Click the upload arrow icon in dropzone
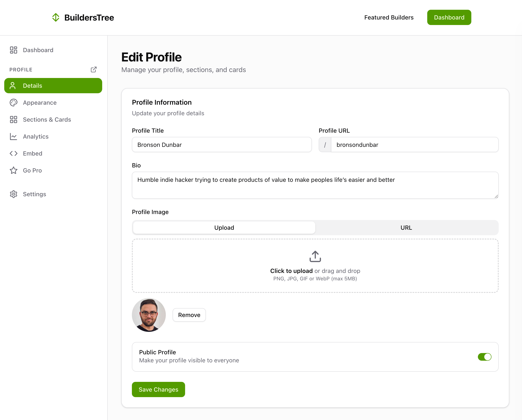This screenshot has height=420, width=522. click(315, 256)
